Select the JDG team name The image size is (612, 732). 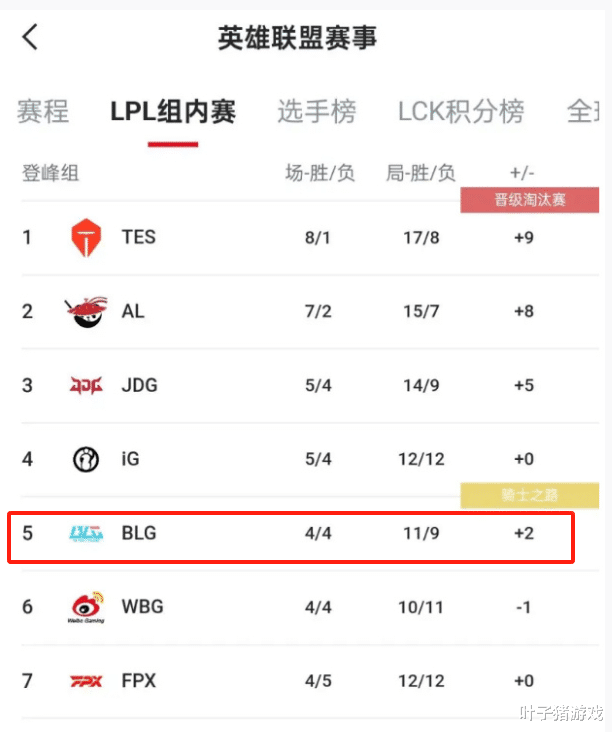(140, 385)
